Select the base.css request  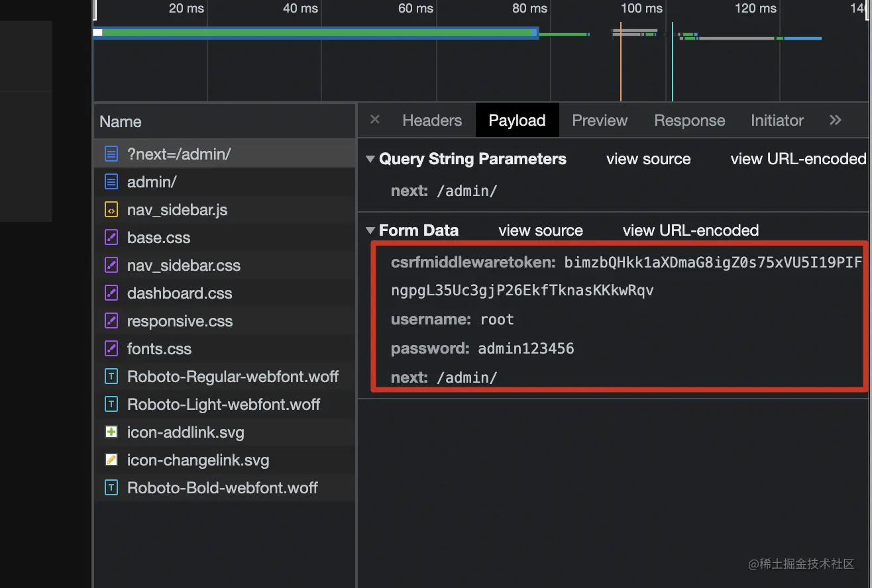(x=225, y=238)
